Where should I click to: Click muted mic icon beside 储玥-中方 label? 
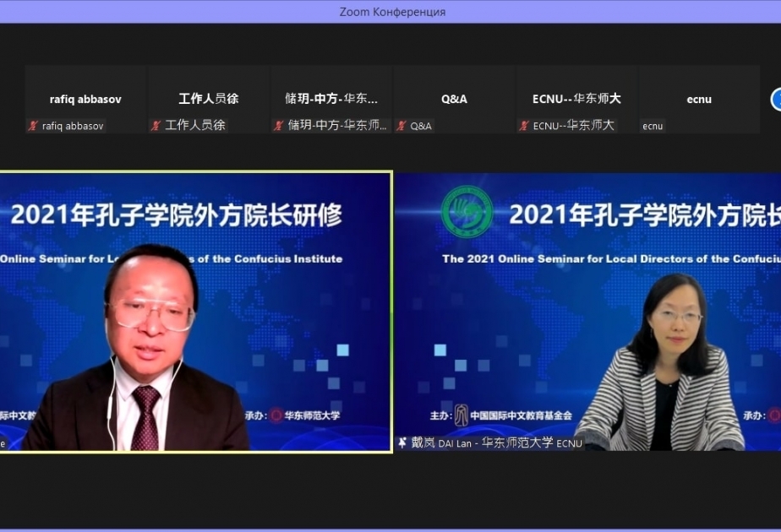pos(279,126)
